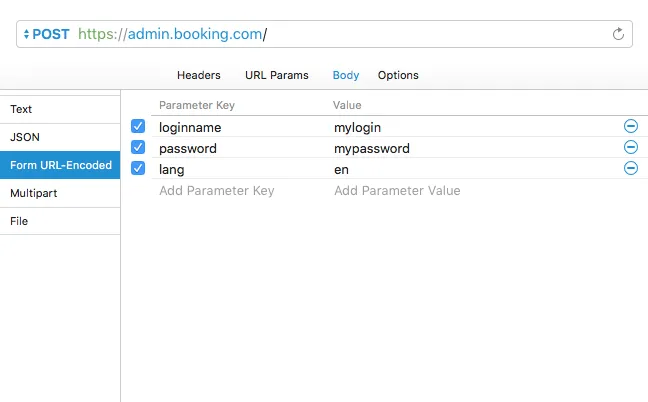
Task: Toggle the lang parameter checkbox
Action: (138, 169)
